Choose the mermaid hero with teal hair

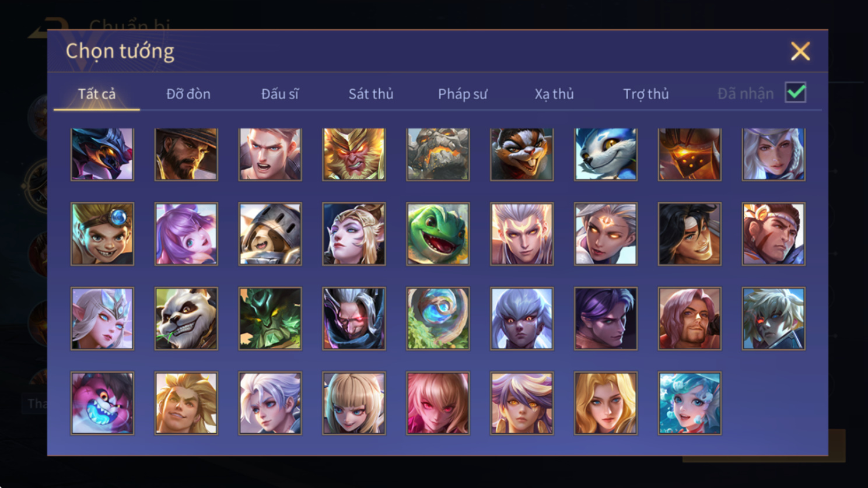(x=689, y=403)
